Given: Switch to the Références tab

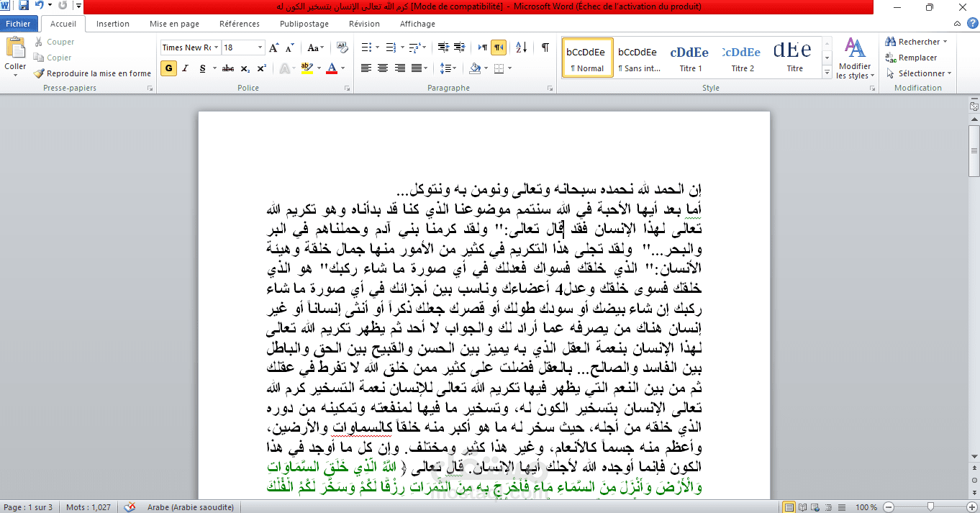Looking at the screenshot, I should pos(240,24).
